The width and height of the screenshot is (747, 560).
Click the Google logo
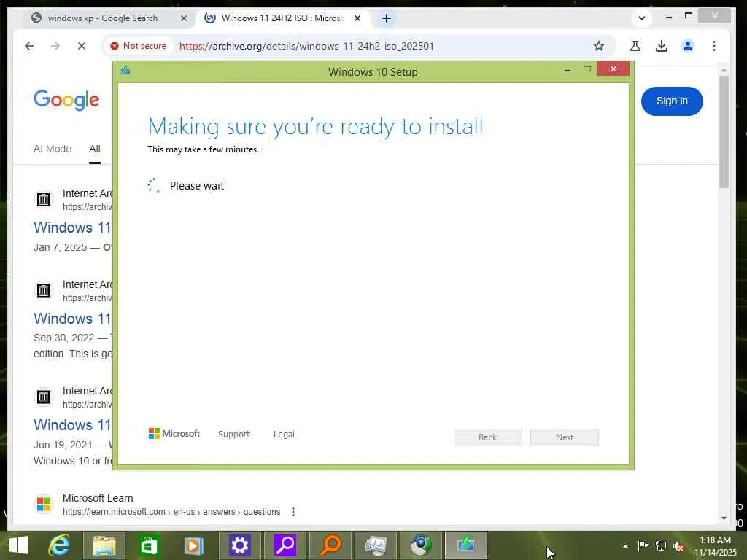pos(66,100)
